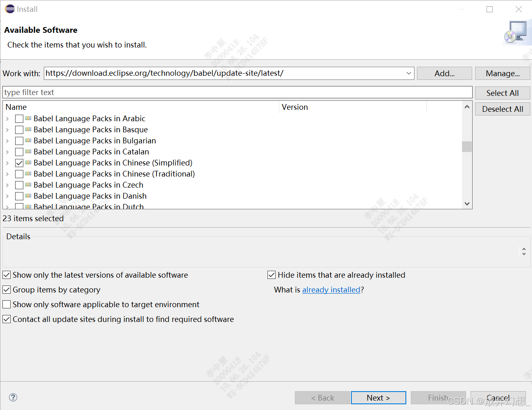This screenshot has width=532, height=410.
Task: Disable Hide items that are already installed
Action: click(271, 275)
